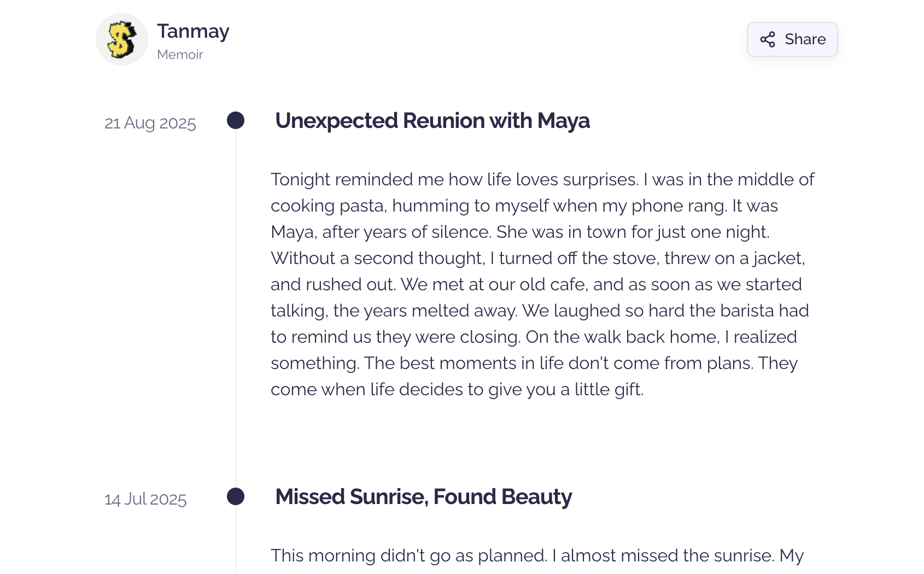The image size is (924, 574).
Task: Open the Missed Sunrise, Found Beauty entry
Action: 423,497
